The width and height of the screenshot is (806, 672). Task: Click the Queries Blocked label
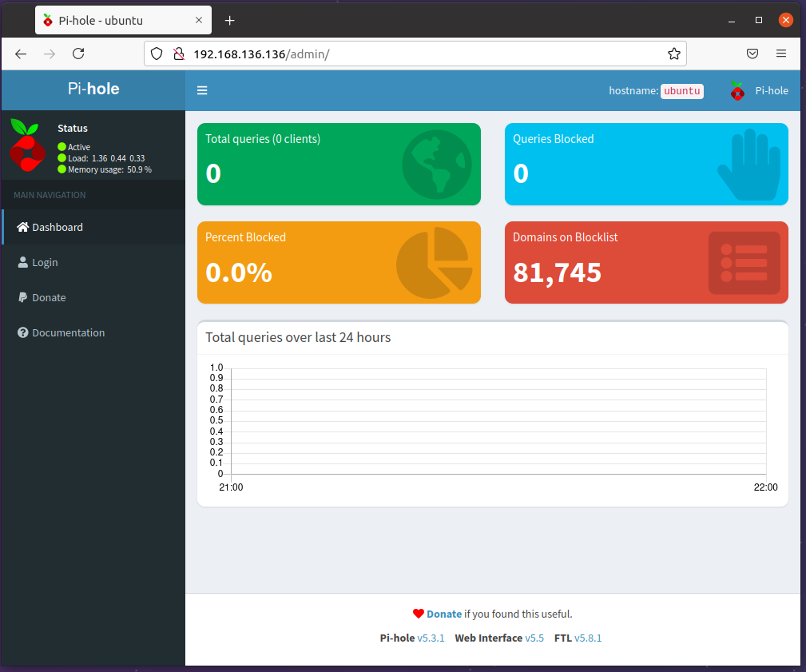click(x=553, y=139)
